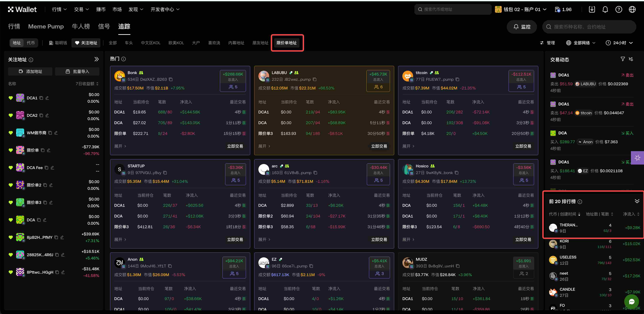The height and width of the screenshot is (314, 644).
Task: Click the download icon in the top bar
Action: point(592,9)
